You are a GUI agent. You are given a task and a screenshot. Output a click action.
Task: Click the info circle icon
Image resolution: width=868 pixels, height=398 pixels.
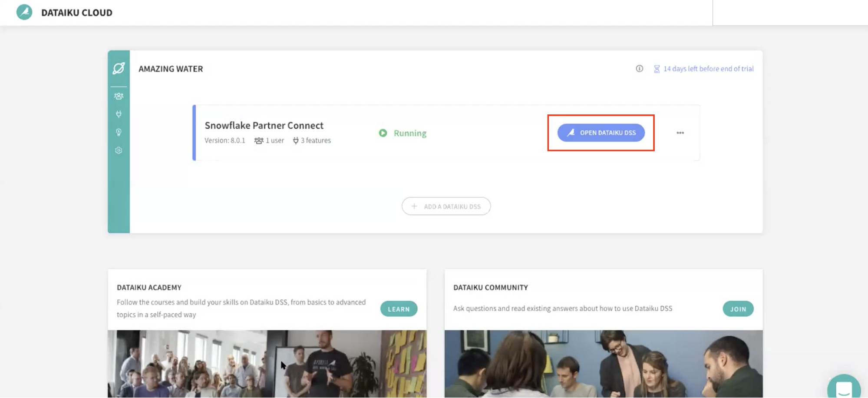click(639, 69)
